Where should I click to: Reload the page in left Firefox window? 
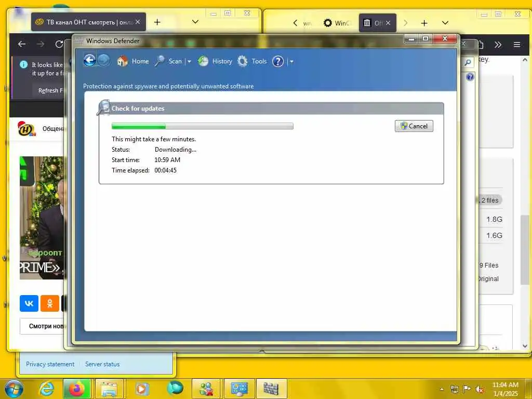59,44
